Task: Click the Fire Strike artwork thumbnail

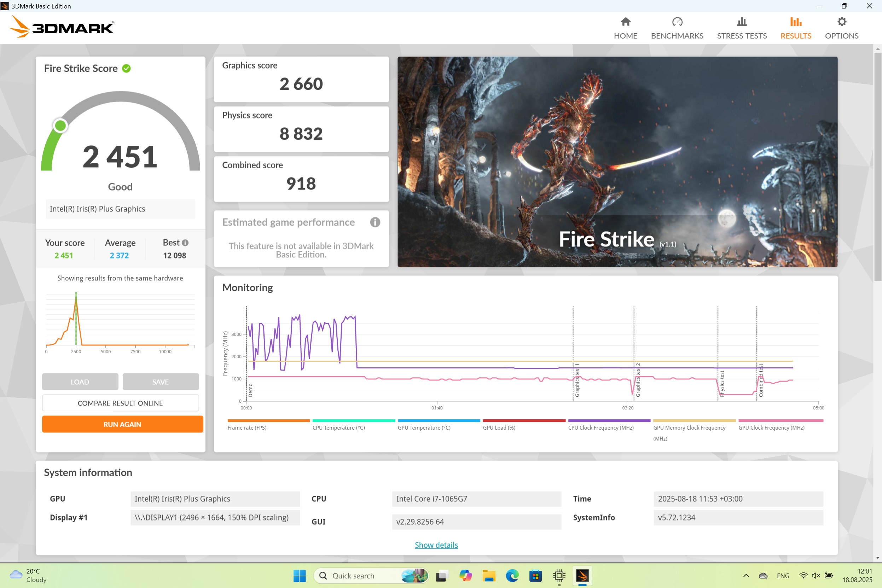Action: tap(617, 162)
